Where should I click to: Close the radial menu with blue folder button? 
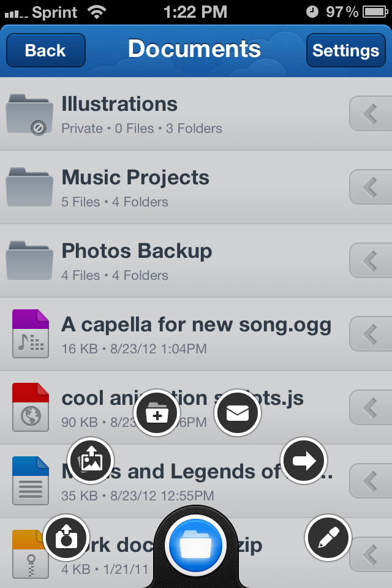[197, 545]
